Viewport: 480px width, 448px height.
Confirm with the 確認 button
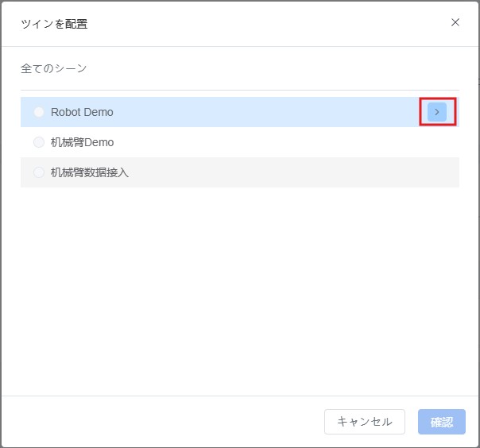[441, 422]
